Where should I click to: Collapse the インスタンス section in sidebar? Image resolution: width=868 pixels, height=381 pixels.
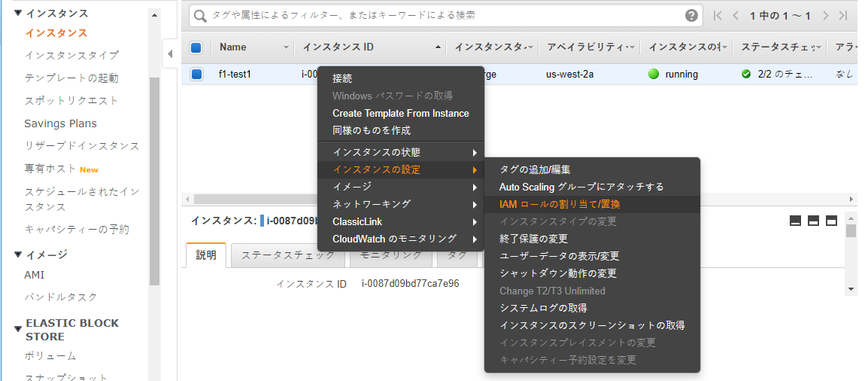tap(17, 14)
